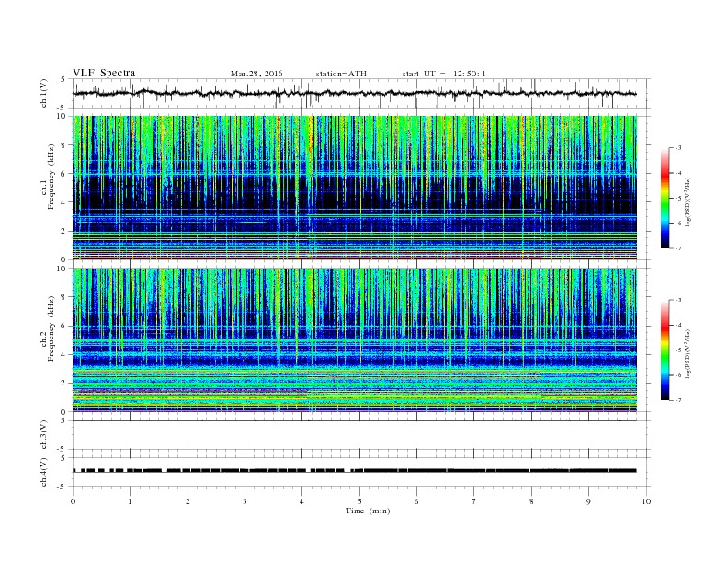Click the ch.4(V) axis label

[x=43, y=472]
